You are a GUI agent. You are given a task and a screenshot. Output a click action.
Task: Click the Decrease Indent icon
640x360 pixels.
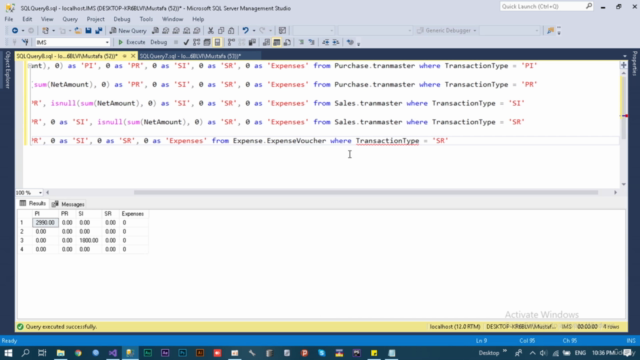coord(326,42)
